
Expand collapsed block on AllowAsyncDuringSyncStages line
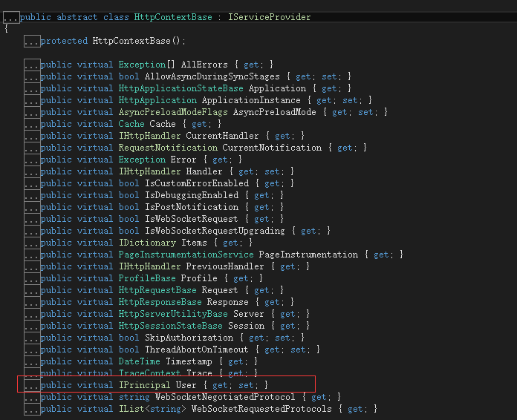point(32,77)
